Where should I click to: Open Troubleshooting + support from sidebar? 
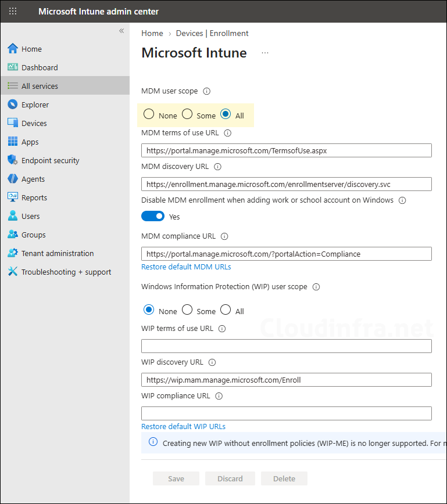pyautogui.click(x=65, y=272)
